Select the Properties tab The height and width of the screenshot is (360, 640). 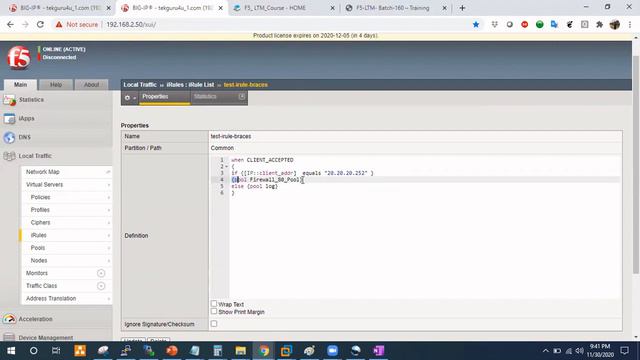point(164,97)
